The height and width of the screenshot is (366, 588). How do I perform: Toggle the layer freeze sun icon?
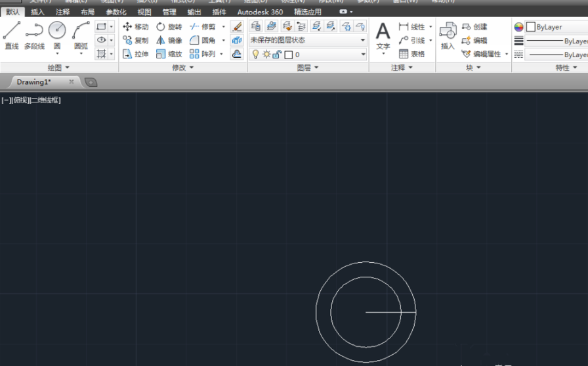pos(266,55)
